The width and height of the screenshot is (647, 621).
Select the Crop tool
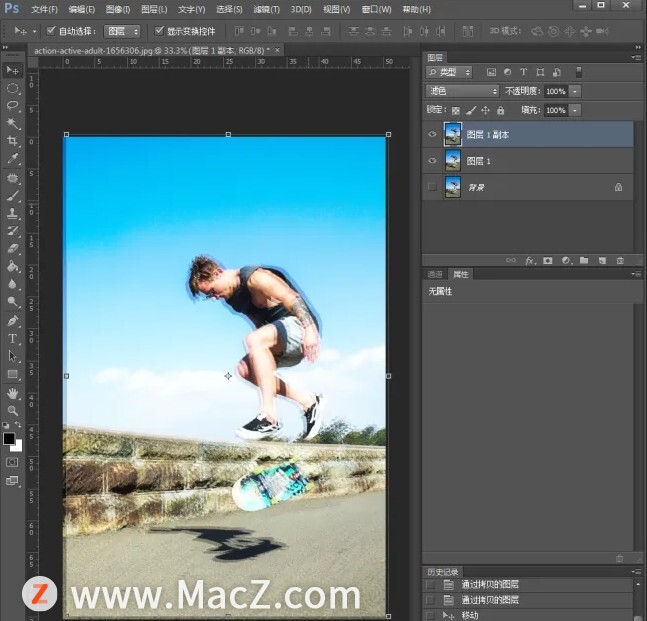pos(13,141)
